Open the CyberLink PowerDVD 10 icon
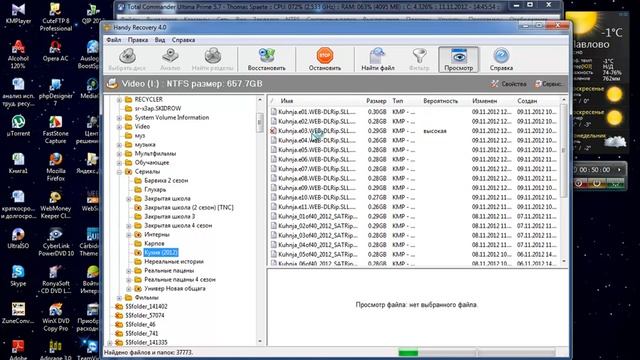This screenshot has height=360, width=640. (x=56, y=242)
